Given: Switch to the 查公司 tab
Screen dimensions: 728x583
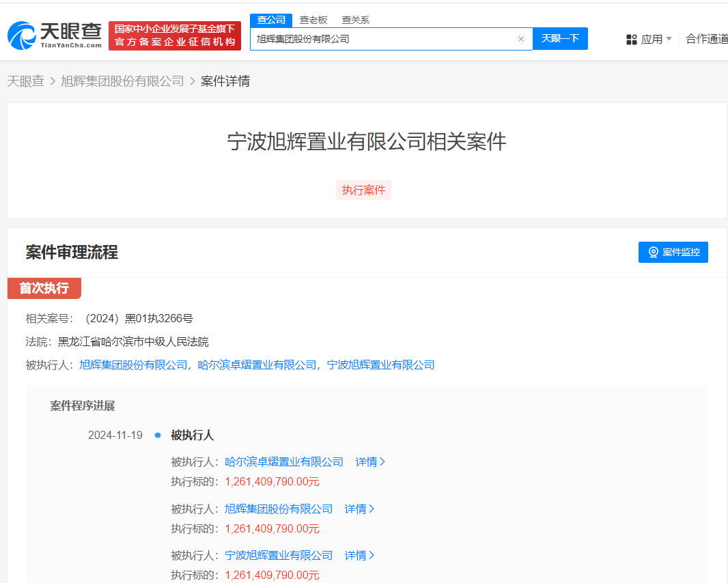Looking at the screenshot, I should pyautogui.click(x=271, y=20).
